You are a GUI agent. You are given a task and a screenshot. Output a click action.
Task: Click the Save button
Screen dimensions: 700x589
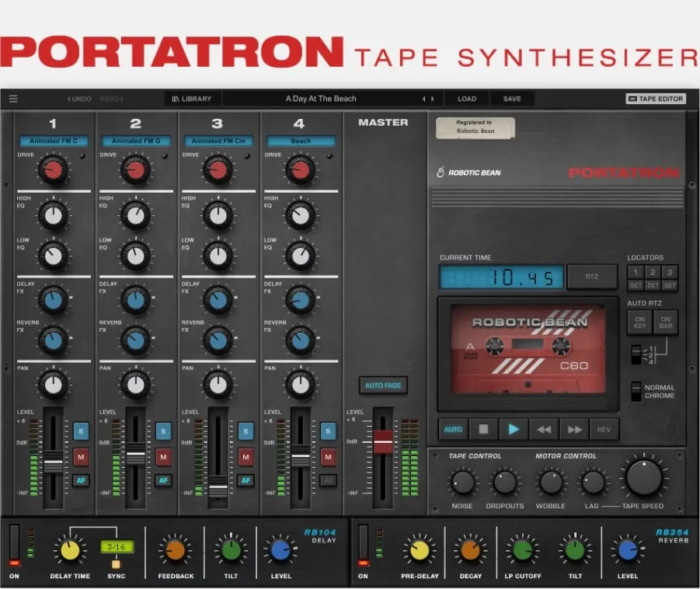click(512, 99)
